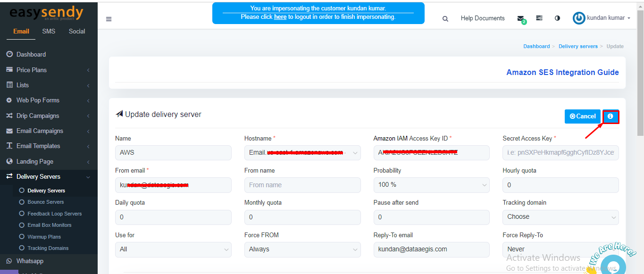Screen dimensions: 644x274
Task: Click the Daily quota input field
Action: click(x=173, y=217)
